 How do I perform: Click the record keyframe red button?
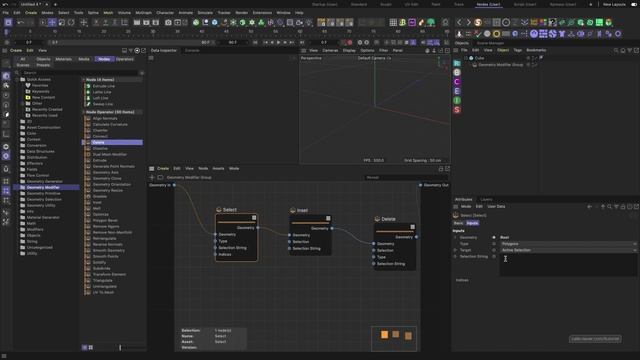tap(350, 42)
